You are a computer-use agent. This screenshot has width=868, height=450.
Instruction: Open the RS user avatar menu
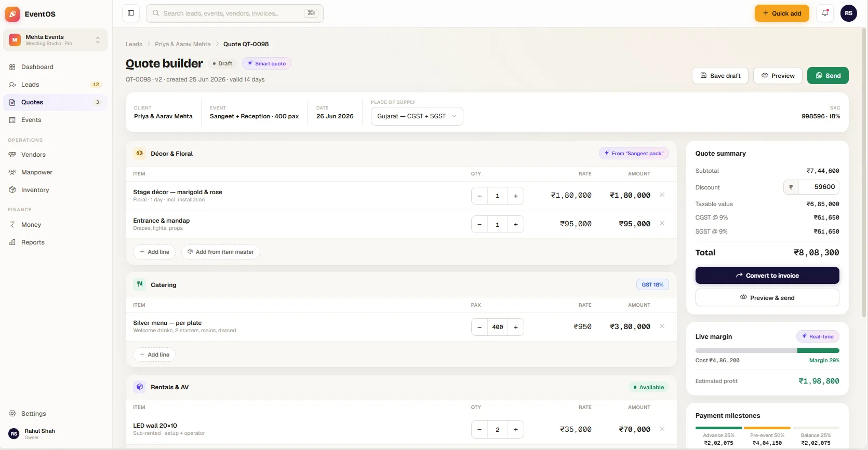pos(849,13)
